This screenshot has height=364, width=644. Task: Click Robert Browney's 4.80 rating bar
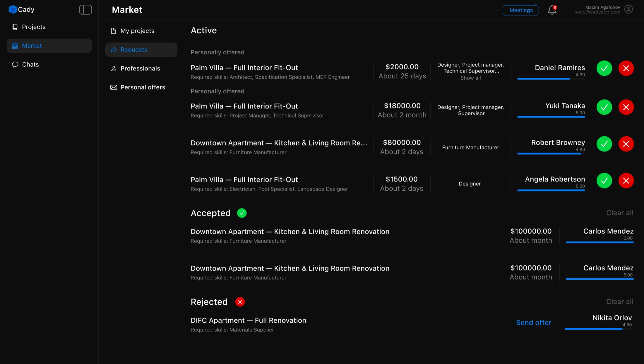[551, 153]
